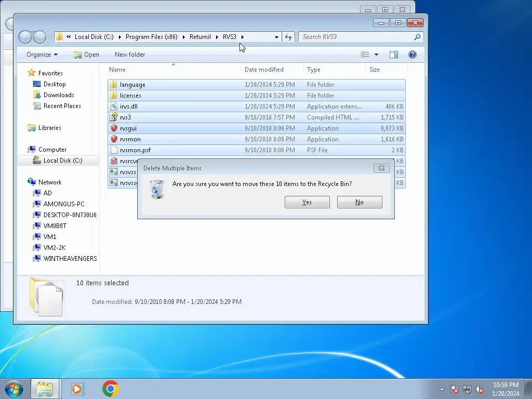The image size is (532, 399).
Task: Navigate to Local Disk (C:) breadcrumb
Action: pos(94,37)
